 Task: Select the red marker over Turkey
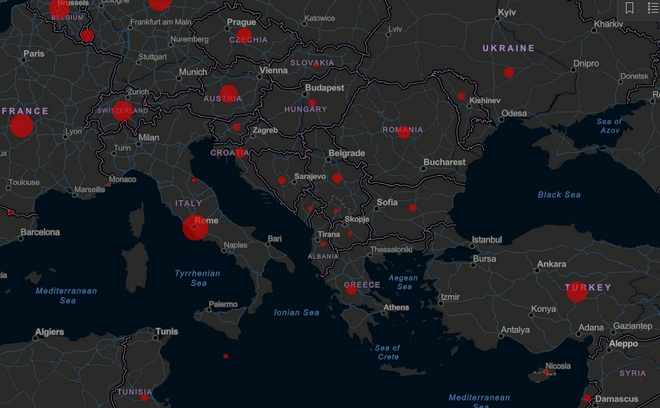click(x=576, y=291)
